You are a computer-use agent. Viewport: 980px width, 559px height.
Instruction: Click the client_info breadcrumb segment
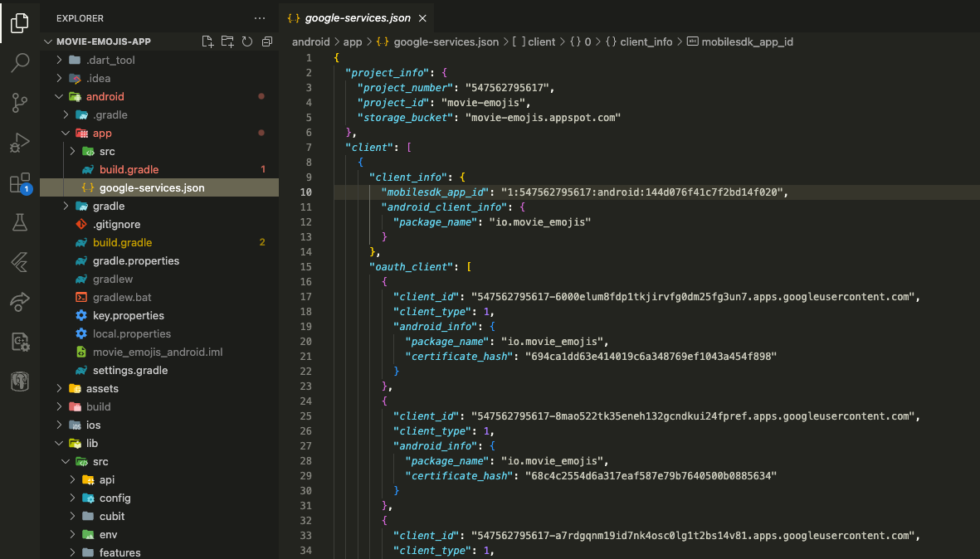[x=638, y=41]
